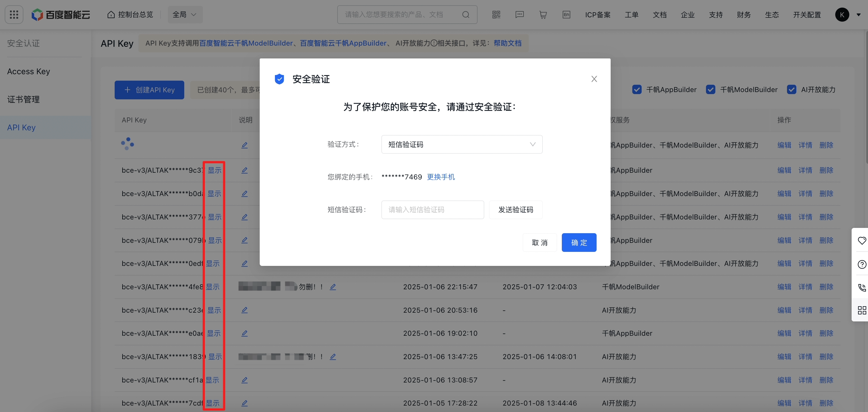Open 支持 menu item
This screenshot has width=868, height=412.
pyautogui.click(x=716, y=15)
